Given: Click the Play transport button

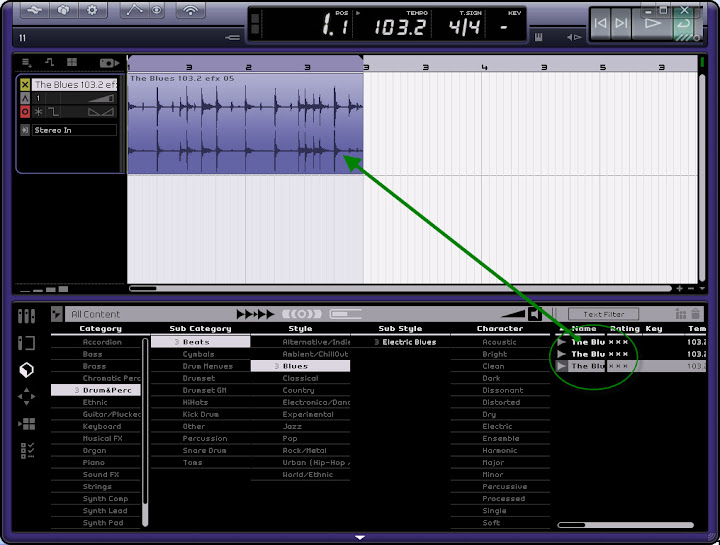Looking at the screenshot, I should pyautogui.click(x=652, y=22).
